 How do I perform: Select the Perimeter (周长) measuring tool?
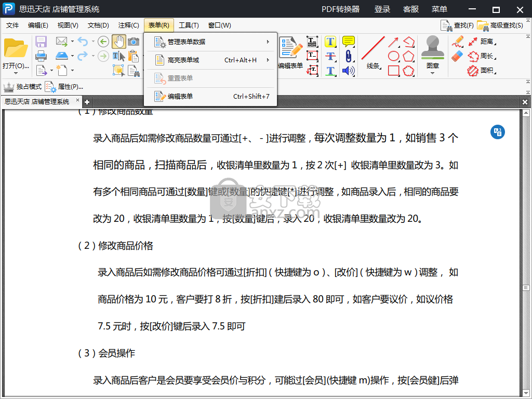482,56
